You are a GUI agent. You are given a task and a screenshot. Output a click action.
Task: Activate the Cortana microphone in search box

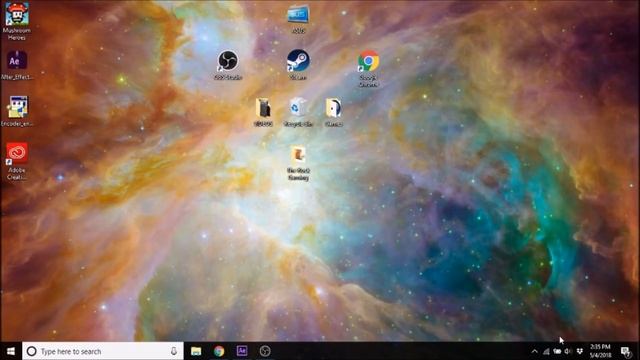tap(173, 351)
